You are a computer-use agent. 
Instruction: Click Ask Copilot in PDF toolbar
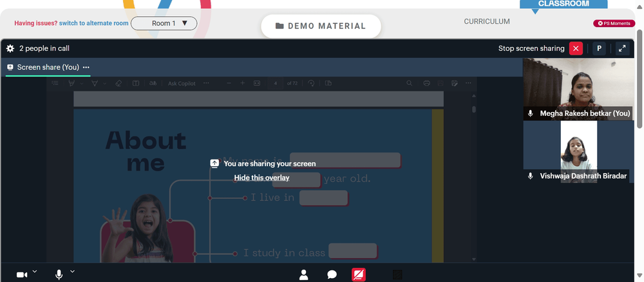tap(182, 83)
